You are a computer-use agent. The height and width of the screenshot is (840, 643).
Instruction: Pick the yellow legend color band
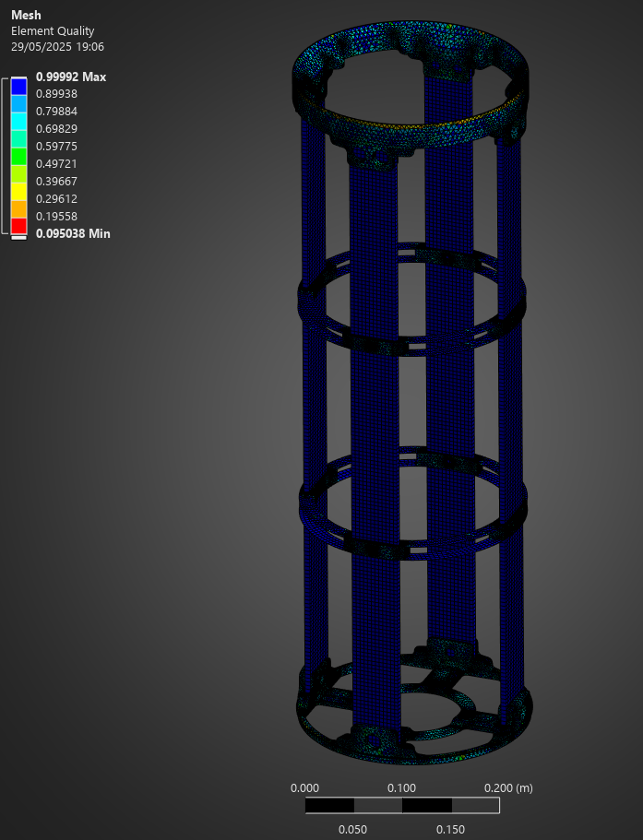(x=18, y=191)
